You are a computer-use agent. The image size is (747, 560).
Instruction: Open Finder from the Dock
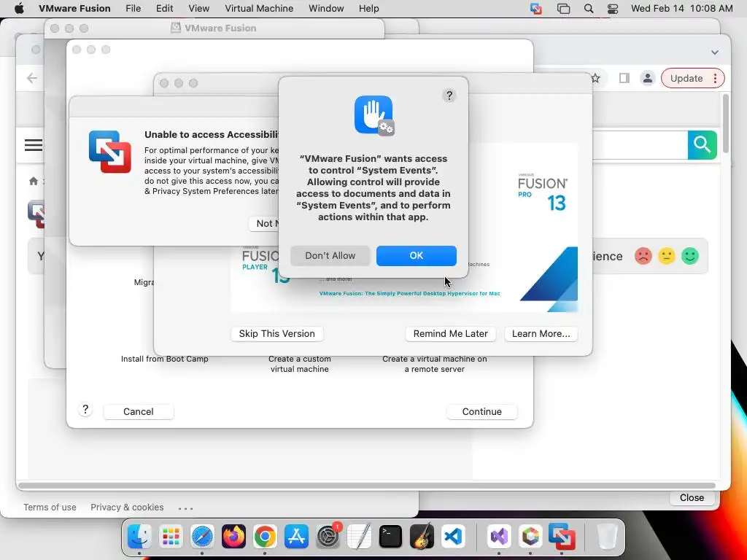139,537
